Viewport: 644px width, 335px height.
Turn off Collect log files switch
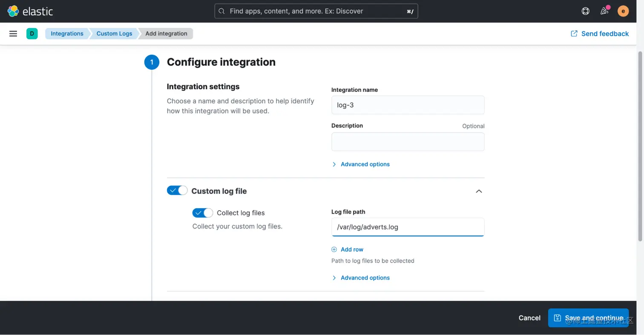click(x=203, y=213)
